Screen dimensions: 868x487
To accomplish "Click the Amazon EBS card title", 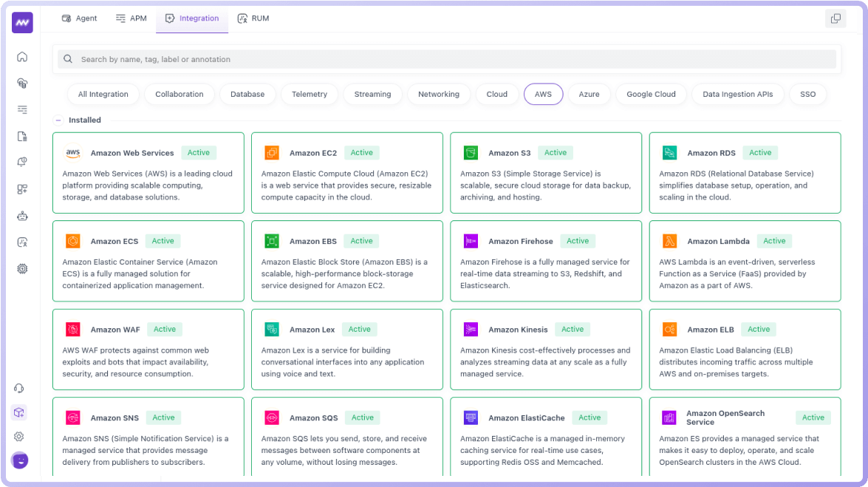I will tap(312, 241).
